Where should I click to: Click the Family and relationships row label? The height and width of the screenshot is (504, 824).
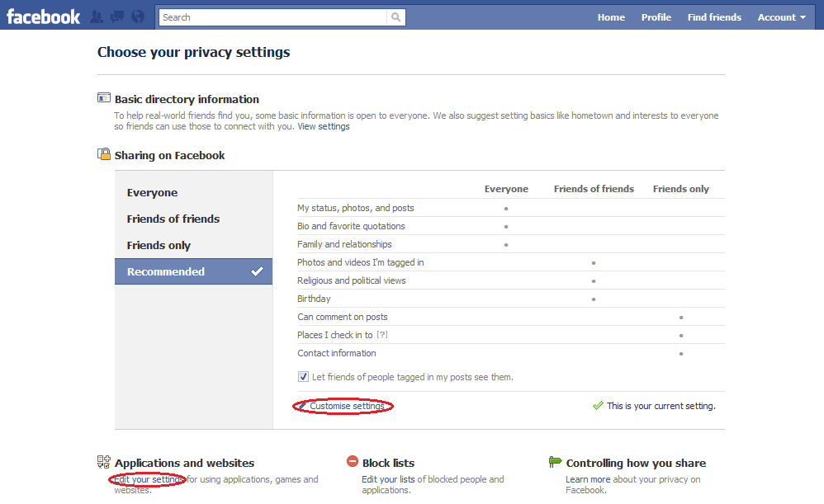click(x=344, y=244)
